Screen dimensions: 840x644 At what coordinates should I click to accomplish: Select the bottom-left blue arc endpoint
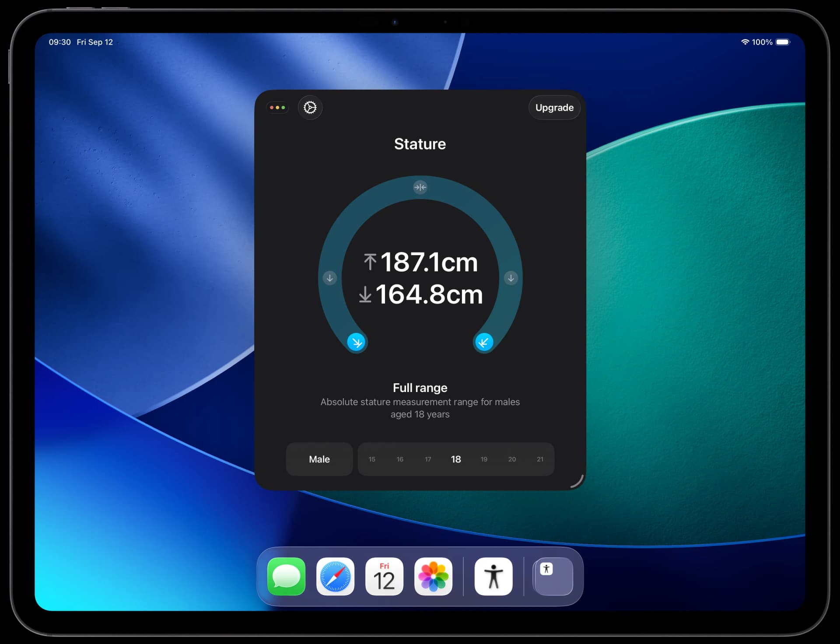[x=357, y=342]
